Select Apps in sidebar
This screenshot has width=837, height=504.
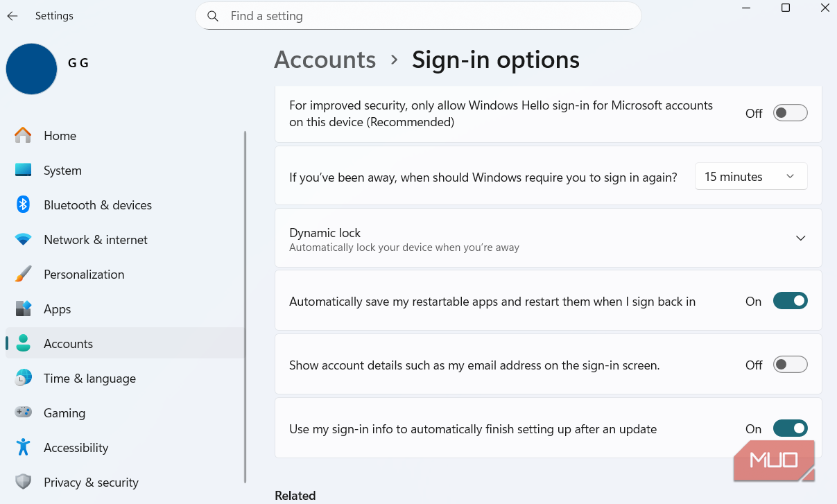point(125,309)
